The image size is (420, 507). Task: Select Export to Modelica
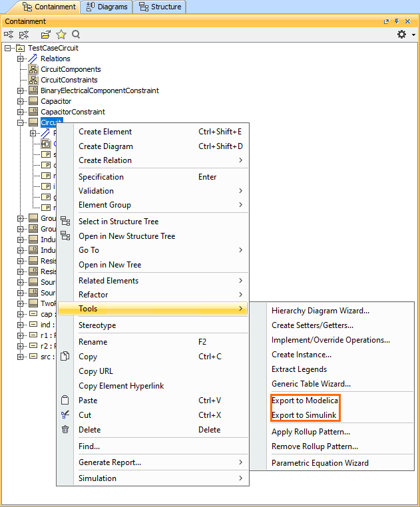pos(332,401)
